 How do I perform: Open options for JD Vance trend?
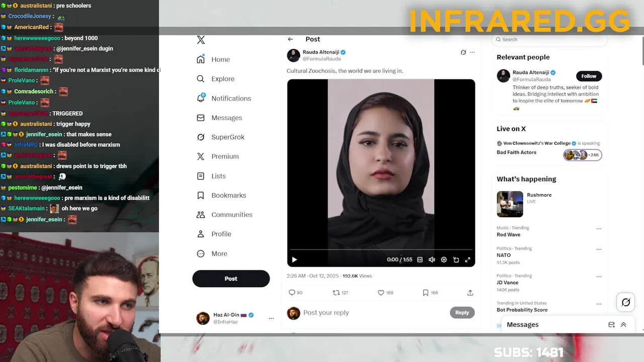coord(599,277)
